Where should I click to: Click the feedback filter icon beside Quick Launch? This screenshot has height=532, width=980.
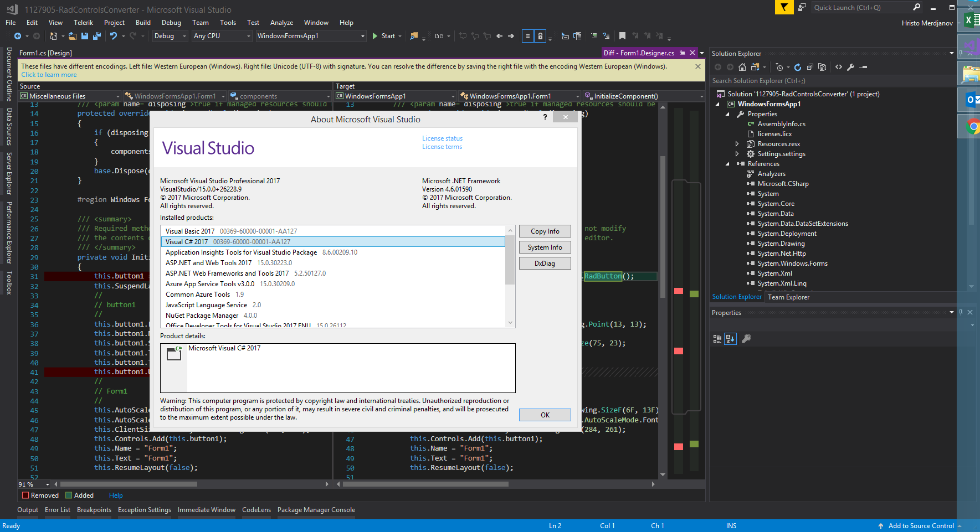[784, 7]
